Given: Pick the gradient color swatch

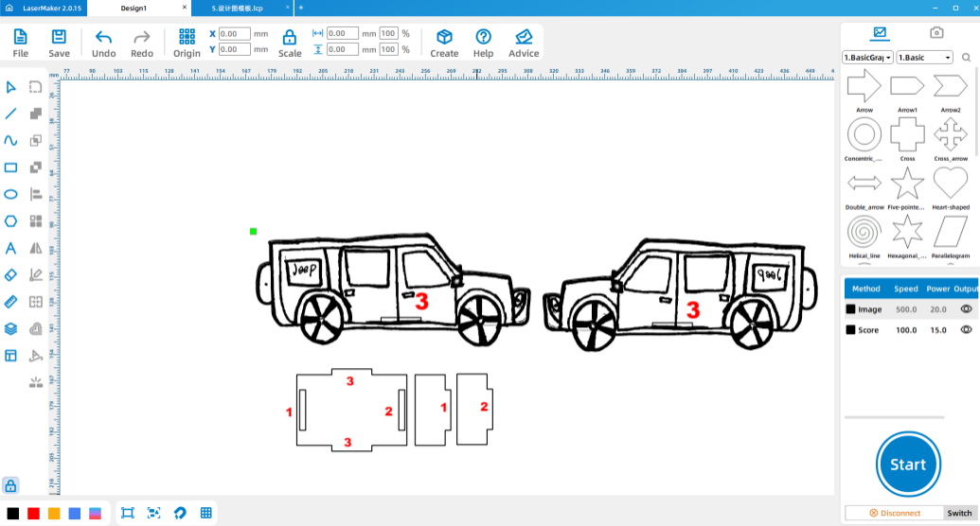Looking at the screenshot, I should tap(95, 514).
